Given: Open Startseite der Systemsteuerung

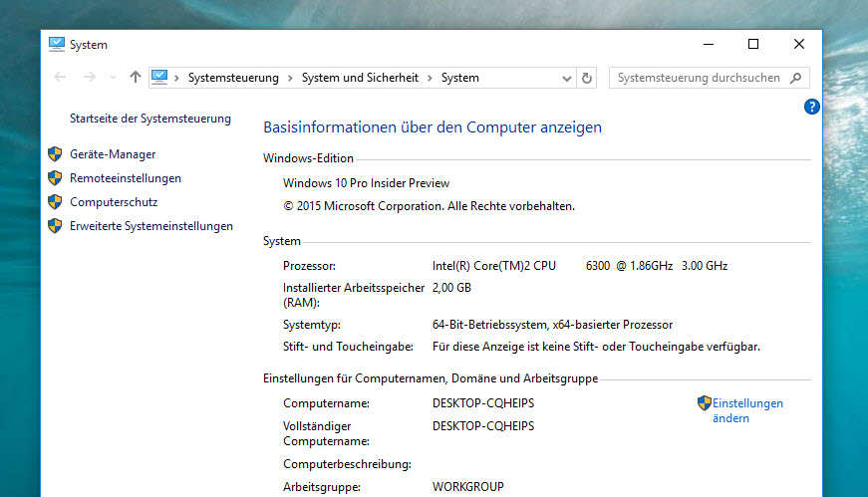Looking at the screenshot, I should coord(150,119).
